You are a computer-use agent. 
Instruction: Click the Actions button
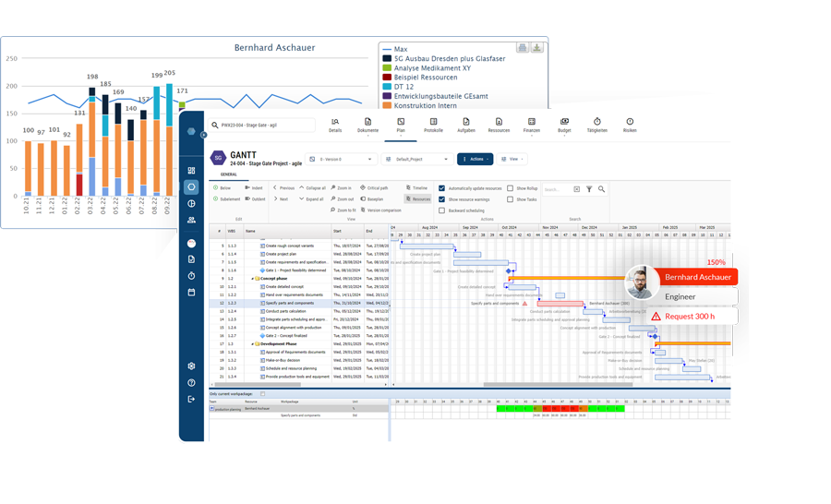coord(475,159)
